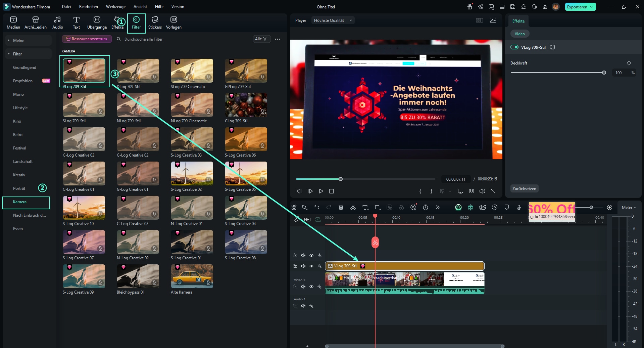Open the Exportieren dropdown arrow
Image resolution: width=644 pixels, height=348 pixels.
591,7
